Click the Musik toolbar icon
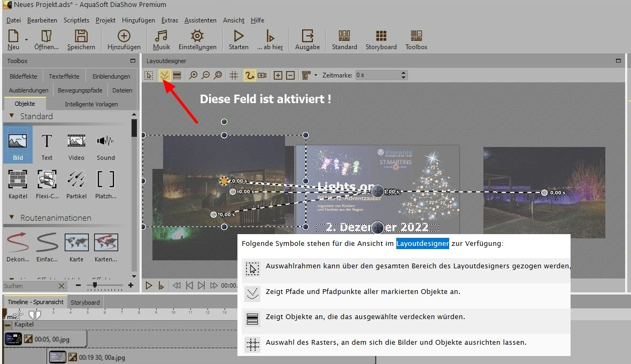The image size is (631, 364). [161, 40]
